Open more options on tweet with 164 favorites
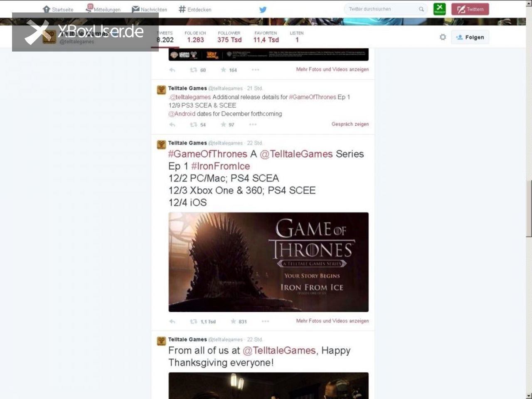The image size is (532, 399). [x=255, y=70]
